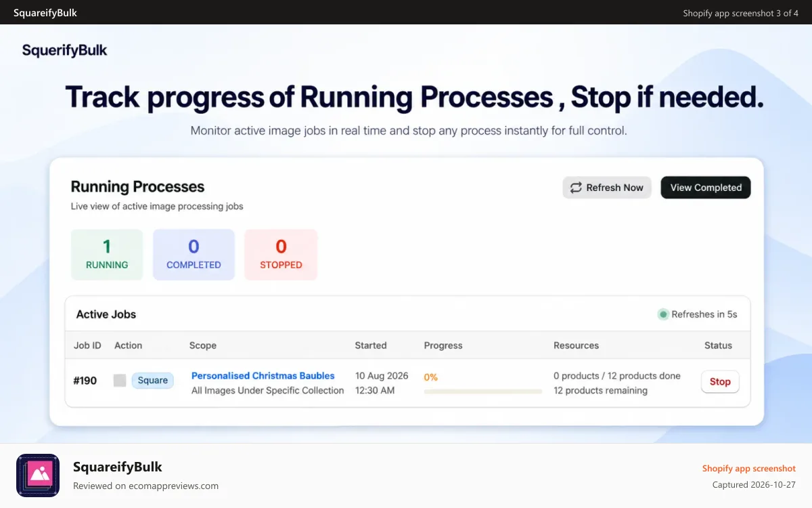The image size is (812, 508).
Task: Click the Active Jobs heading
Action: tap(106, 314)
